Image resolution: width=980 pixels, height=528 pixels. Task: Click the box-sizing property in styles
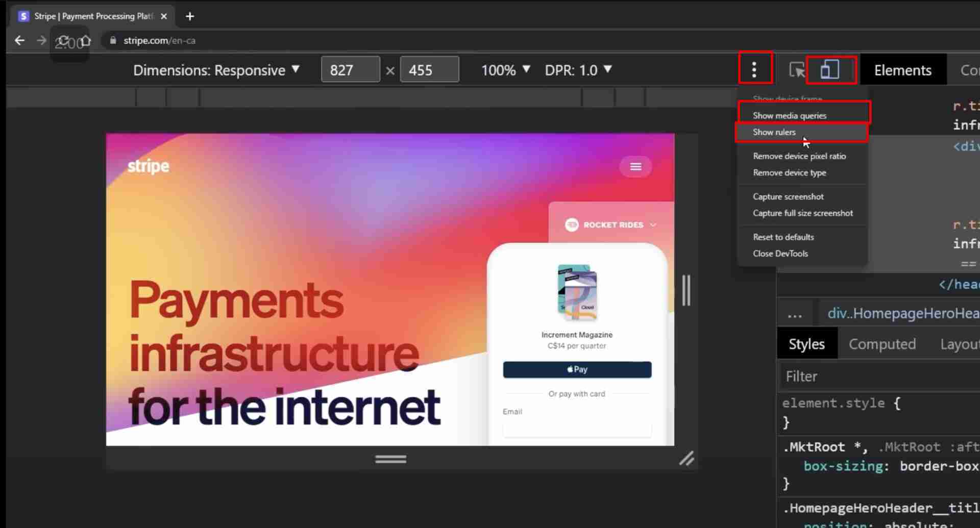coord(843,466)
